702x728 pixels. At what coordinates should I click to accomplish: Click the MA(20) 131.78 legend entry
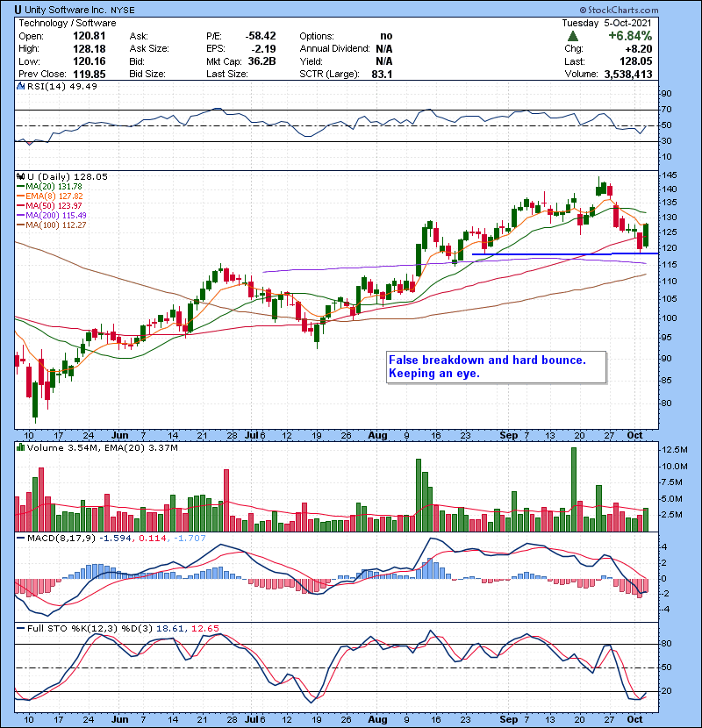[49, 187]
